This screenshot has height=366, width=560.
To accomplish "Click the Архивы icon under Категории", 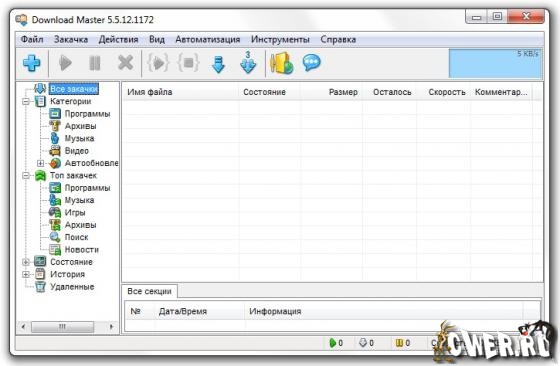I will 55,126.
